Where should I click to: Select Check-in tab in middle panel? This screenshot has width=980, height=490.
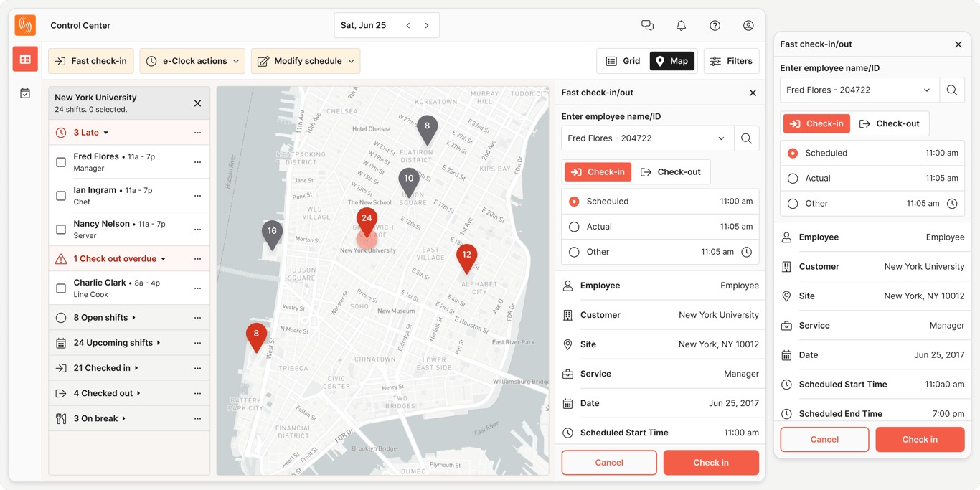pyautogui.click(x=598, y=172)
